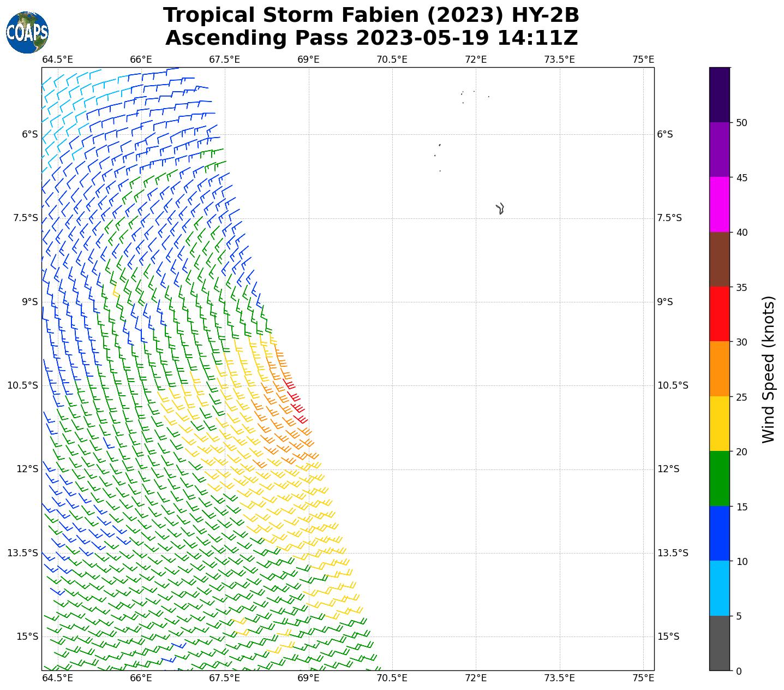Choose the brown 35-40 knots colorbar band

[719, 259]
